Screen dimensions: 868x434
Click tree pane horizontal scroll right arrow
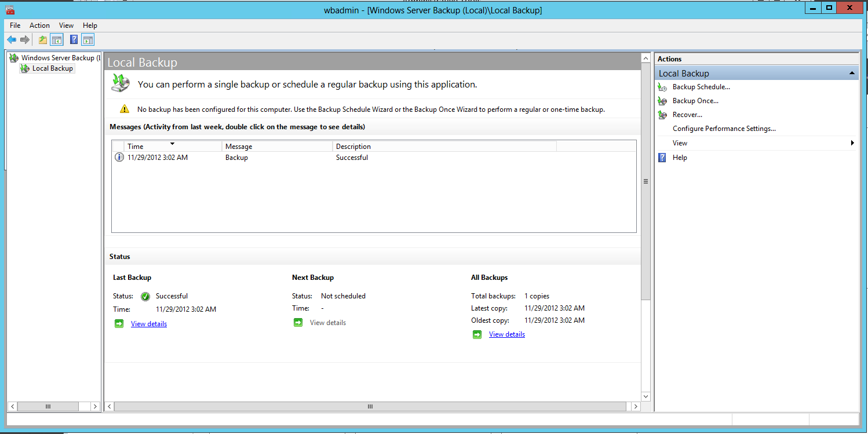(x=96, y=407)
